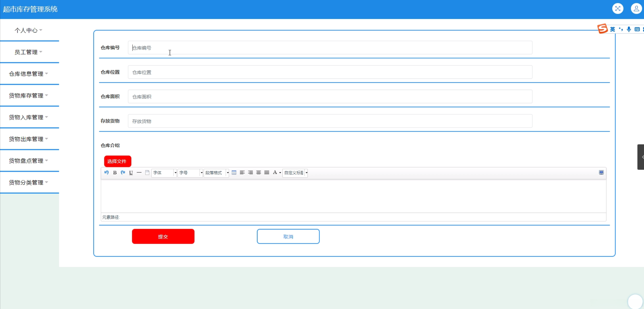Viewport: 644px width, 309px height.
Task: Open the 段落格式 paragraph format dropdown
Action: click(216, 173)
